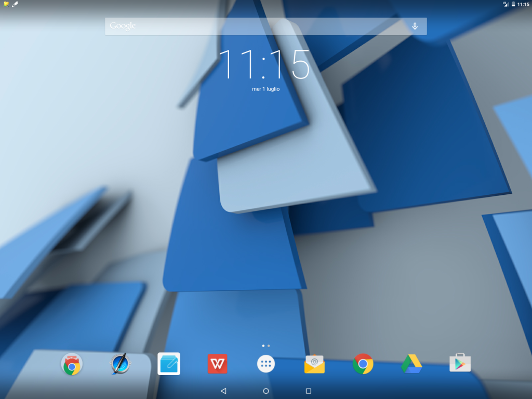Launch the red WPS Office app

pos(218,364)
